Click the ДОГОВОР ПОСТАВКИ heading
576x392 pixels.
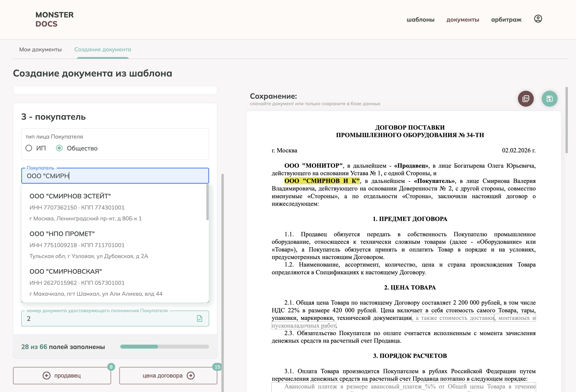tap(410, 127)
